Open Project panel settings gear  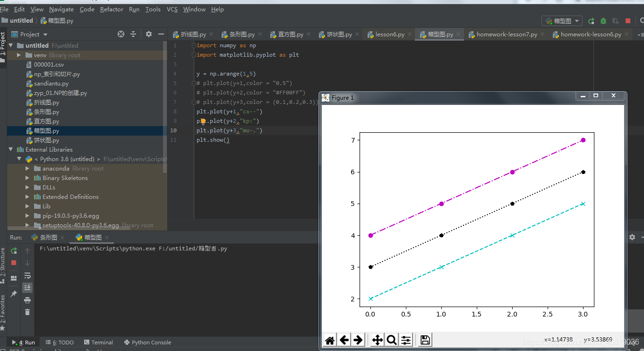pyautogui.click(x=149, y=34)
